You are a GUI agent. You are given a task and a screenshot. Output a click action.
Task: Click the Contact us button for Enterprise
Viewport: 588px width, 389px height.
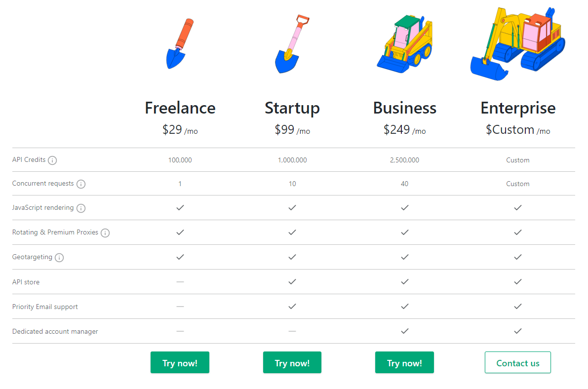point(517,362)
